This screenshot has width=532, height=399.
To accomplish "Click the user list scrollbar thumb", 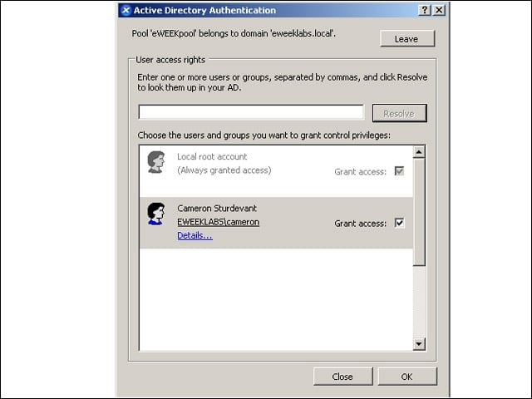I will (x=419, y=212).
